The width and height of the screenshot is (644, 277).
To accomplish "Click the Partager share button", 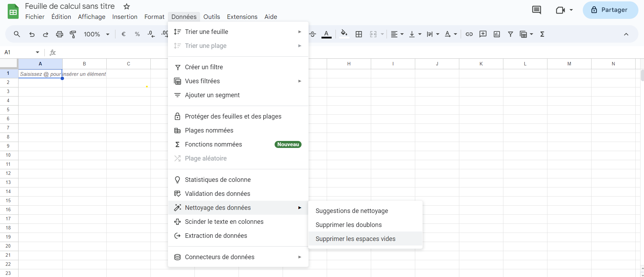I will 610,10.
